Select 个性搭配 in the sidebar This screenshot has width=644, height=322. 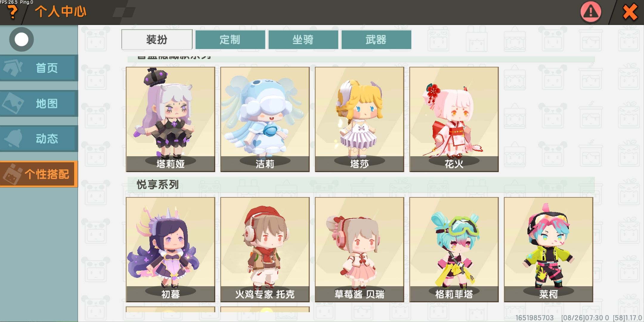pos(39,174)
